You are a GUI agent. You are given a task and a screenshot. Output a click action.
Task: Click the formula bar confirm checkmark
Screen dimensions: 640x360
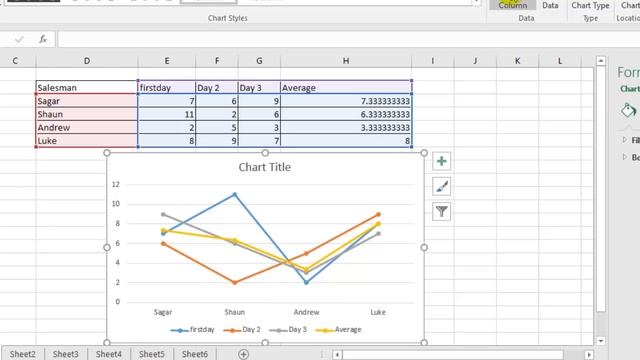(x=19, y=40)
